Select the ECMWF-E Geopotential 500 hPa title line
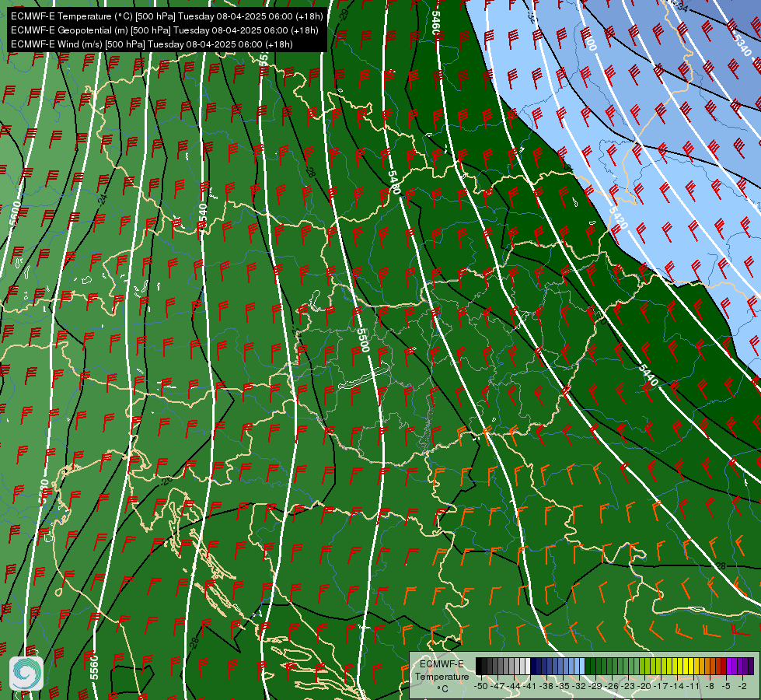 pos(165,30)
